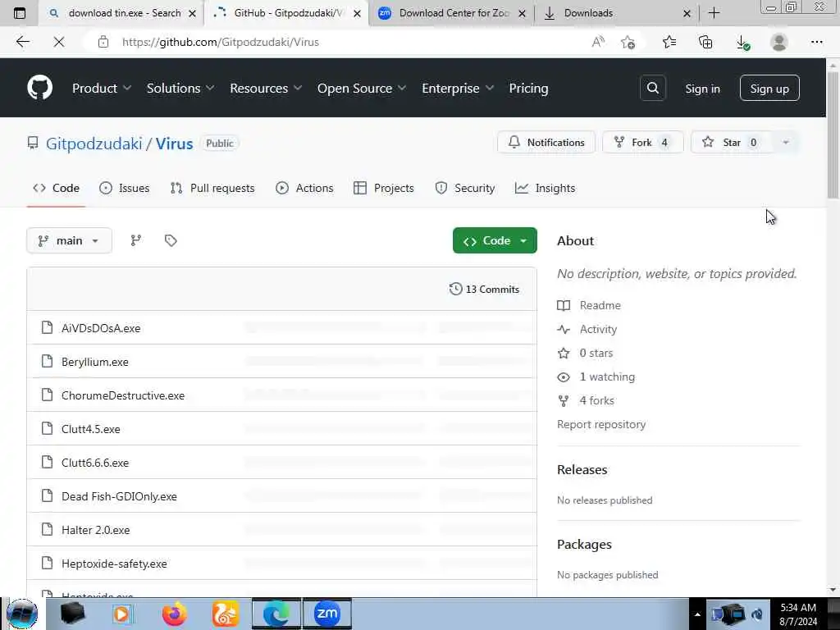Open the Security tab
This screenshot has width=840, height=630.
[465, 188]
